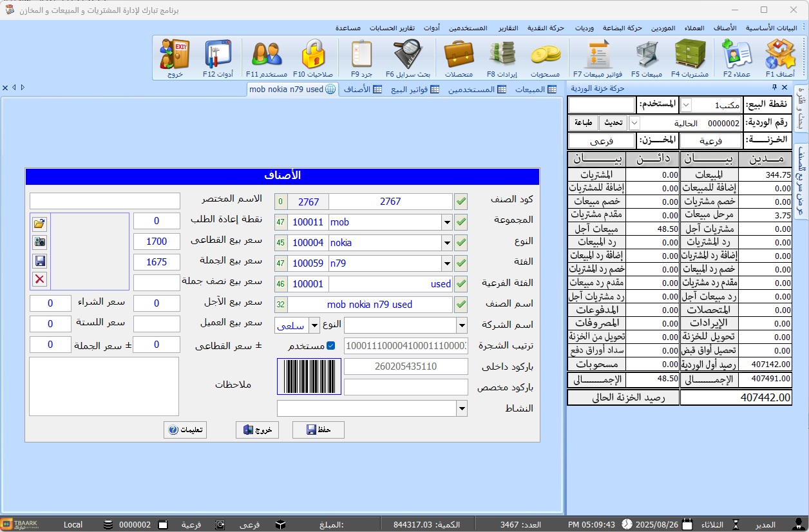
Task: Click the تعليمات (Help) button
Action: 185,430
